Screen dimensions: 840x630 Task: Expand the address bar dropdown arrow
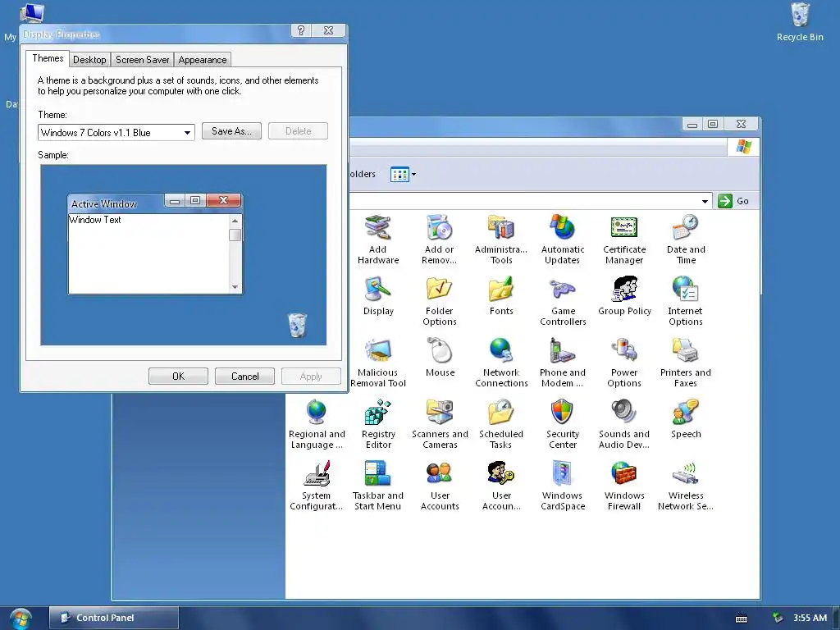(x=705, y=202)
